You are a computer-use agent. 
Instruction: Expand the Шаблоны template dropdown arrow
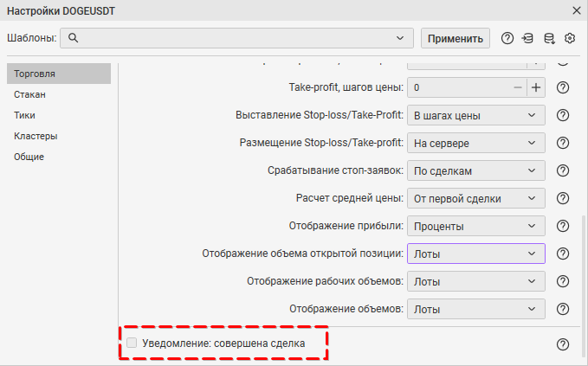point(400,38)
